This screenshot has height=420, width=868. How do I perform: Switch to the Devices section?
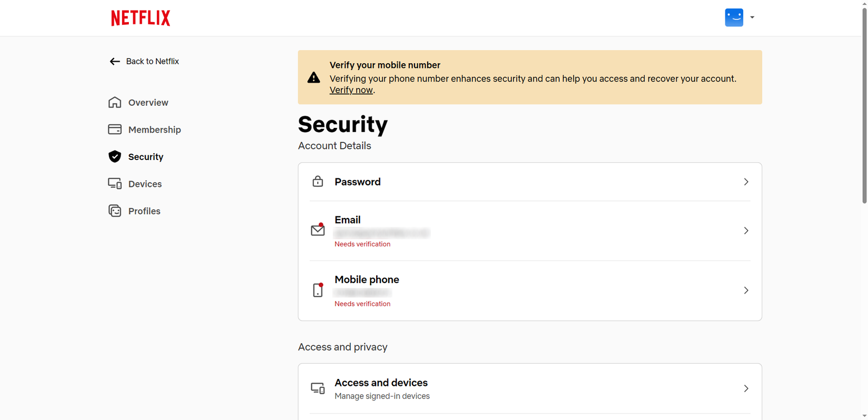145,183
